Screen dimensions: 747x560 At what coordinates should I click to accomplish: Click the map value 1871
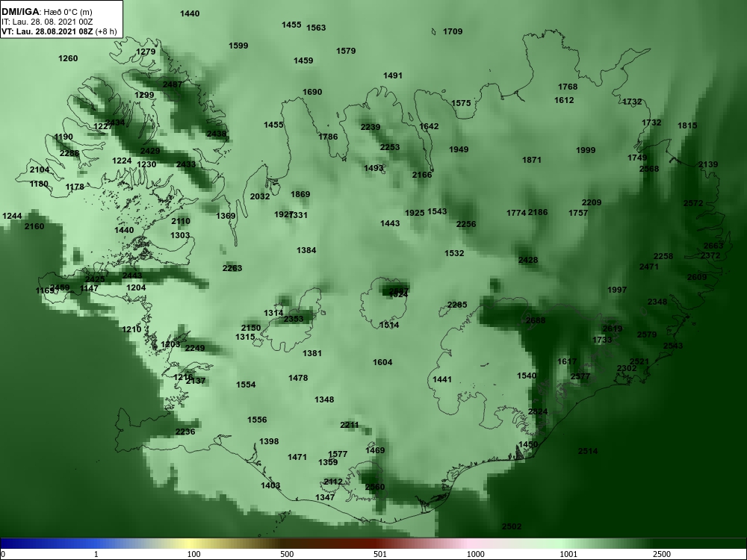tap(532, 160)
